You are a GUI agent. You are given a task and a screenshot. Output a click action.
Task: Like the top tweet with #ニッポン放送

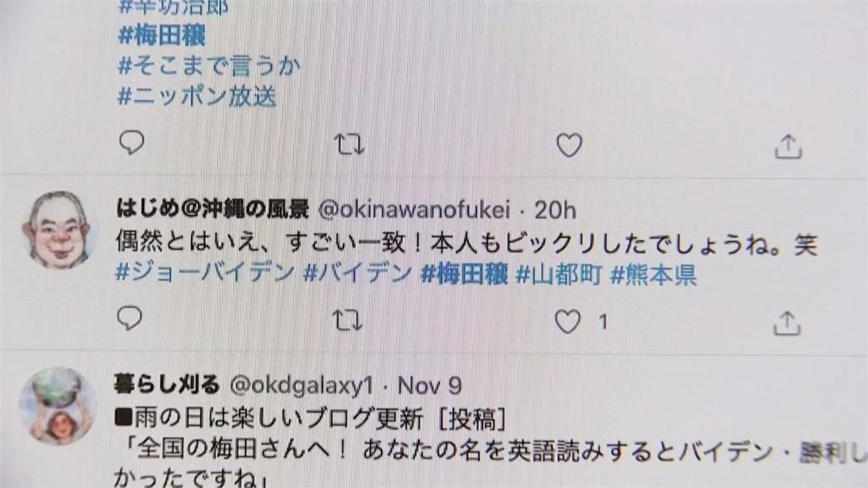point(569,146)
